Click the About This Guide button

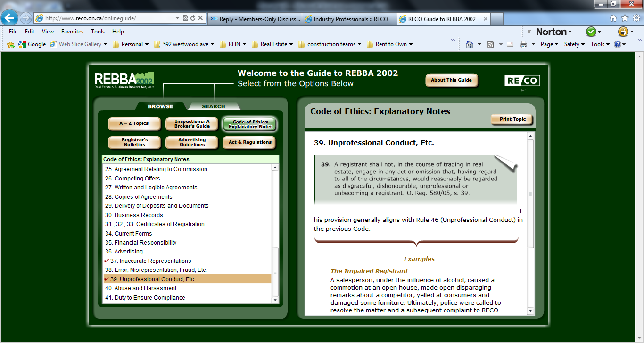point(451,80)
